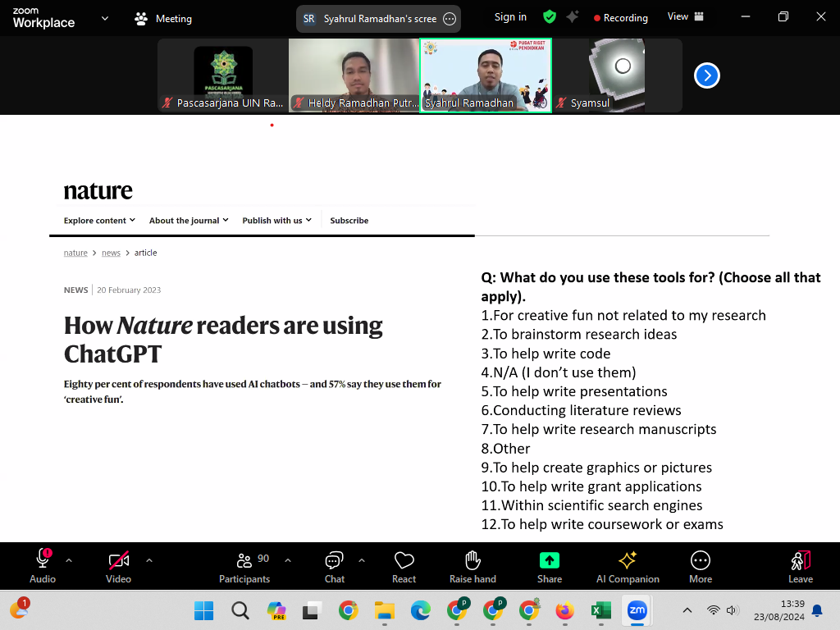Viewport: 840px width, 630px height.
Task: Click the line Conducting literature reviews
Action: point(582,410)
